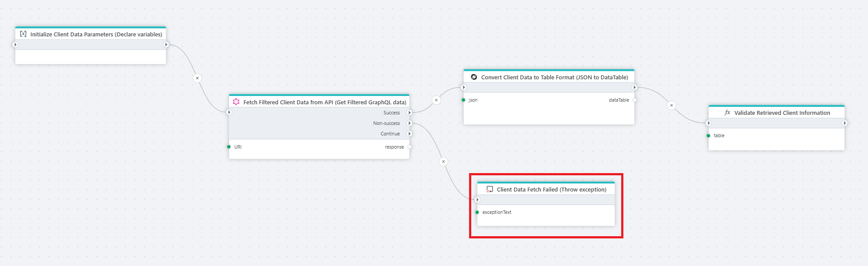Click the pink GraphQL icon
The image size is (868, 266).
pyautogui.click(x=236, y=102)
